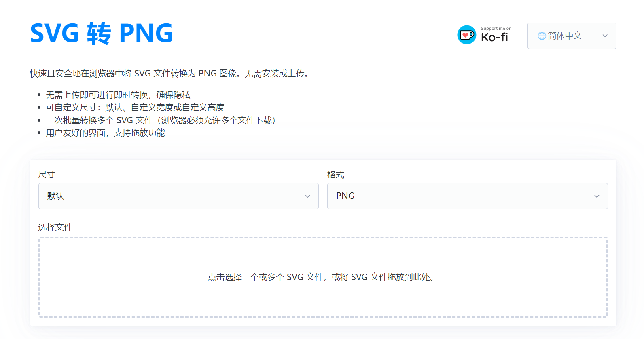Click the bullet 用户友好的界面，支持拖放功能
The height and width of the screenshot is (339, 644).
click(105, 133)
